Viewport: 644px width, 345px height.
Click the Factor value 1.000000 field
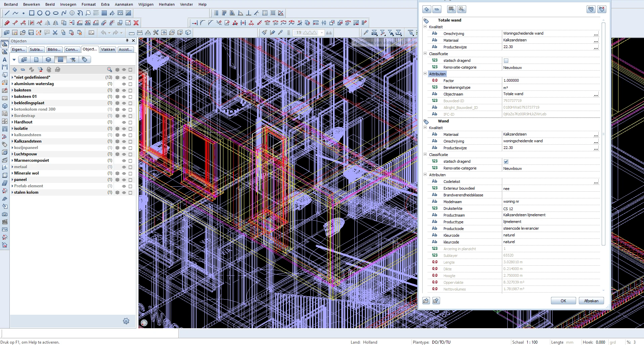[x=551, y=81]
